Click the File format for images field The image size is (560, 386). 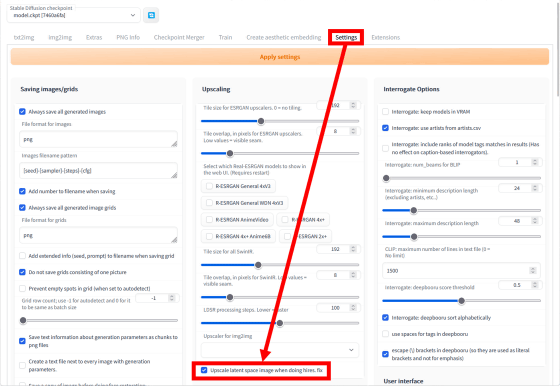[x=98, y=139]
